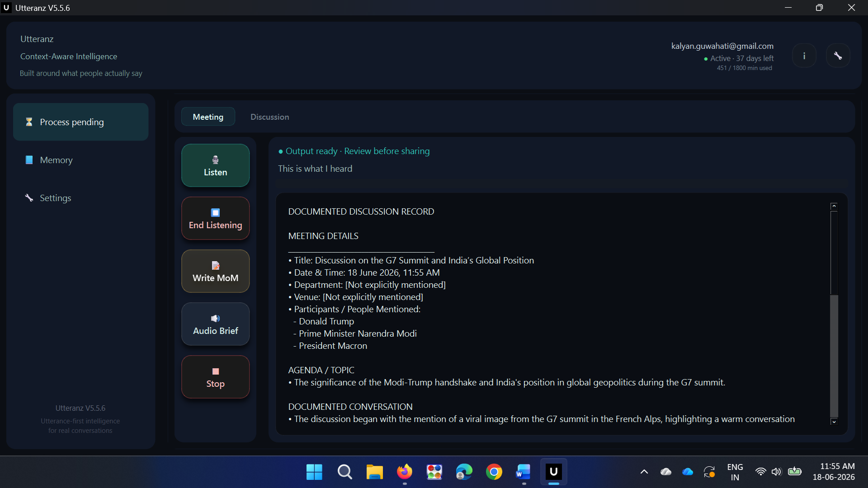The height and width of the screenshot is (488, 868).
Task: Click the red Stop button
Action: (x=215, y=377)
